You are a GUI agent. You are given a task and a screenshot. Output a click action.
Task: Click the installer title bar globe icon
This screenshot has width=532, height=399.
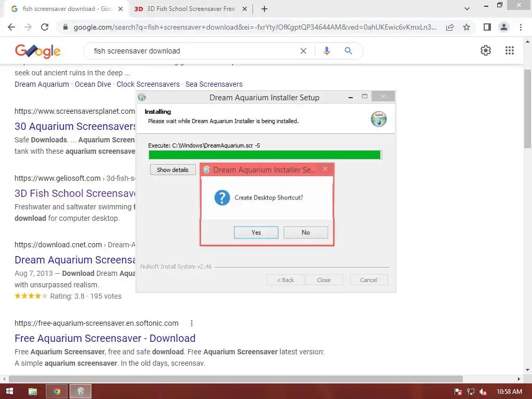tap(142, 97)
